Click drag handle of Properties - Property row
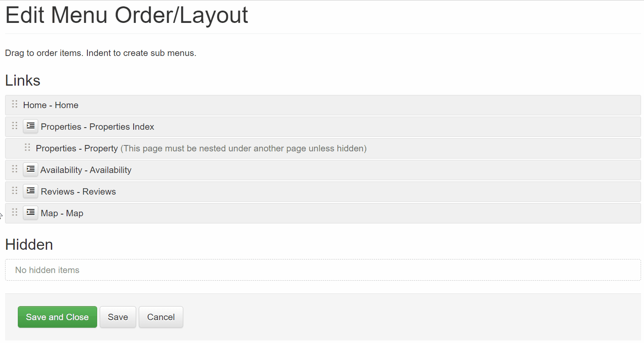644x343 pixels. click(x=28, y=147)
